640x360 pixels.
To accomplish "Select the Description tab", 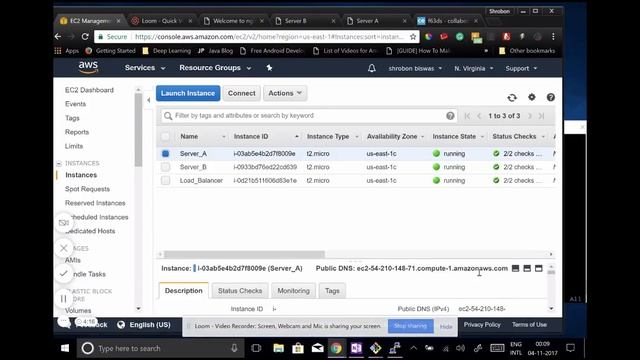I will pyautogui.click(x=184, y=291).
